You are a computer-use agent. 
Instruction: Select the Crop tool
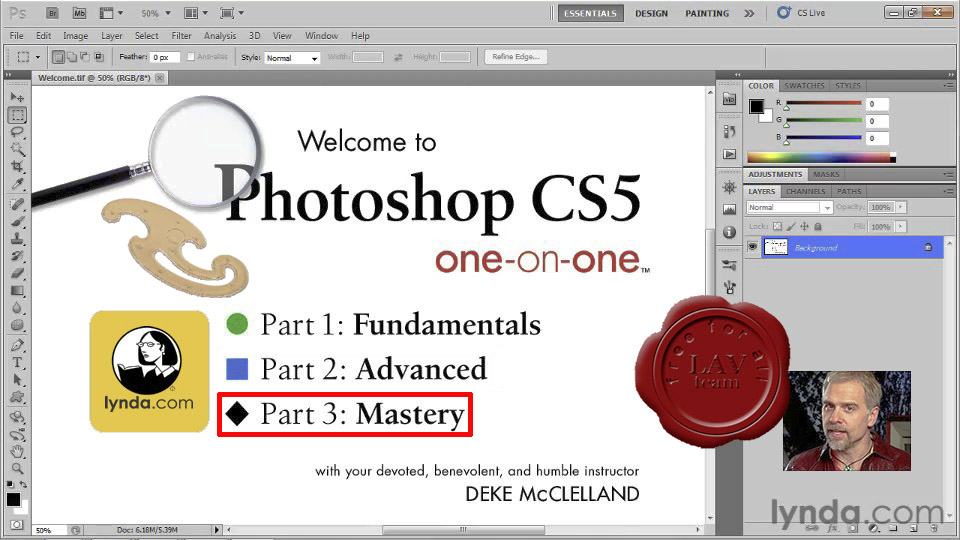17,166
